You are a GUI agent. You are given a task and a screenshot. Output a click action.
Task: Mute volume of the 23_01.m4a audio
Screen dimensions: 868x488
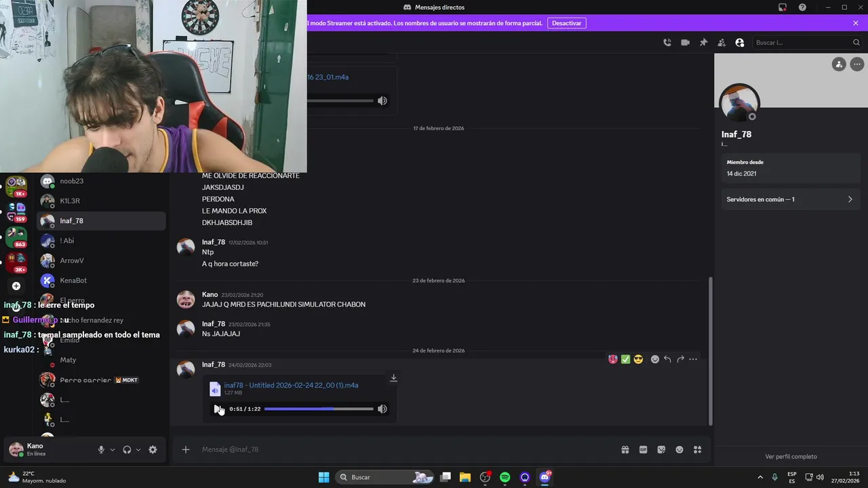tap(382, 101)
